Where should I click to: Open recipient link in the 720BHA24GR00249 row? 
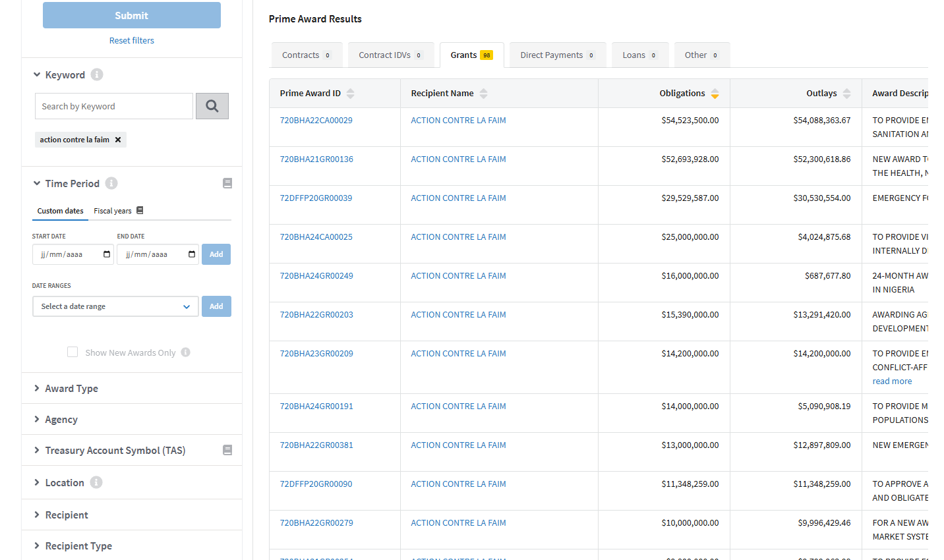click(459, 275)
